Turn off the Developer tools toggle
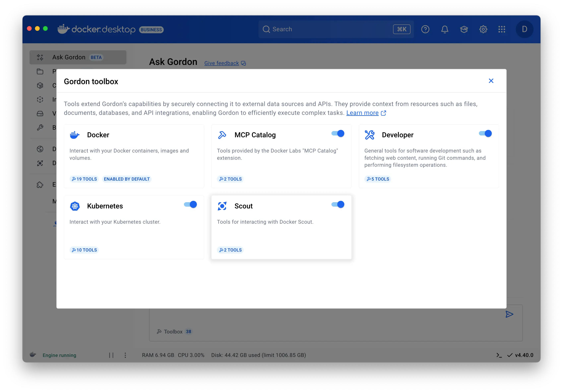The image size is (563, 392). click(x=485, y=133)
